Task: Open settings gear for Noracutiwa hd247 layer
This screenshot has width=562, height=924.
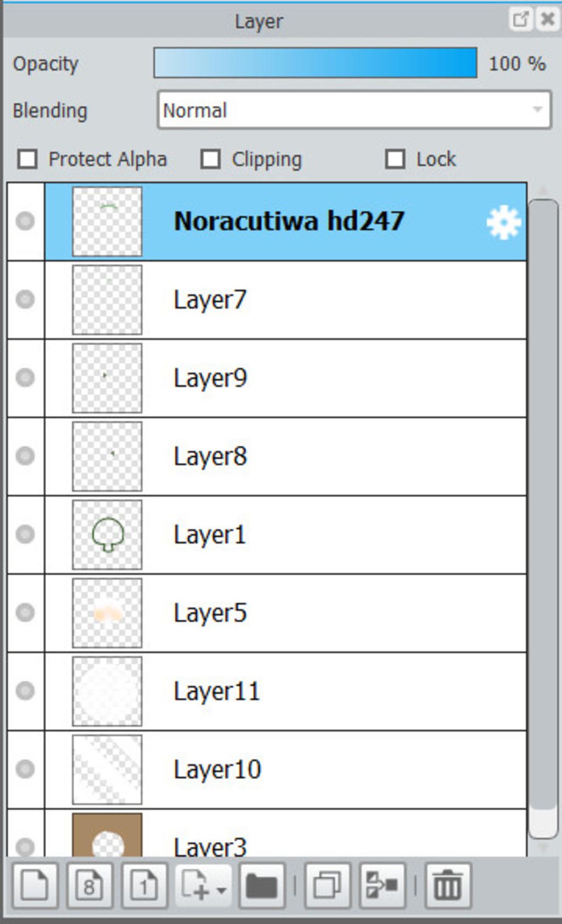Action: [x=503, y=222]
